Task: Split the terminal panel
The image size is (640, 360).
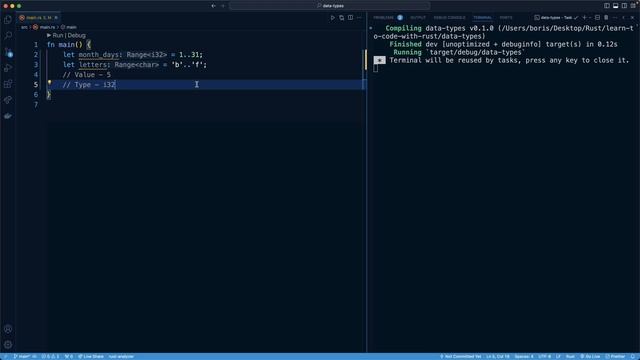Action: click(597, 18)
